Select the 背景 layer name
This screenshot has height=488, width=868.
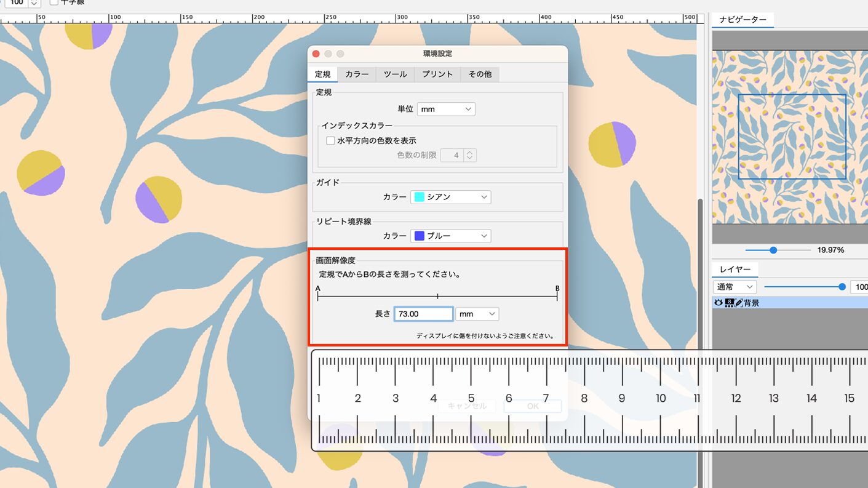pyautogui.click(x=752, y=303)
